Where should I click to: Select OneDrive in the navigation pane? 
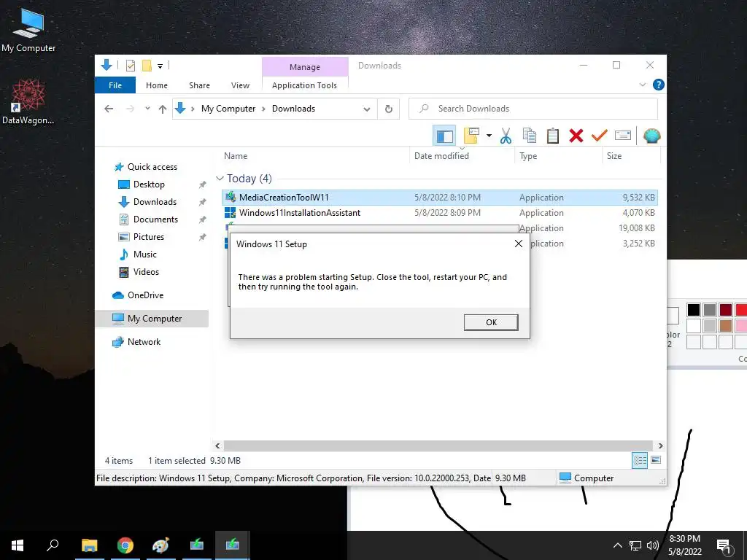point(145,295)
